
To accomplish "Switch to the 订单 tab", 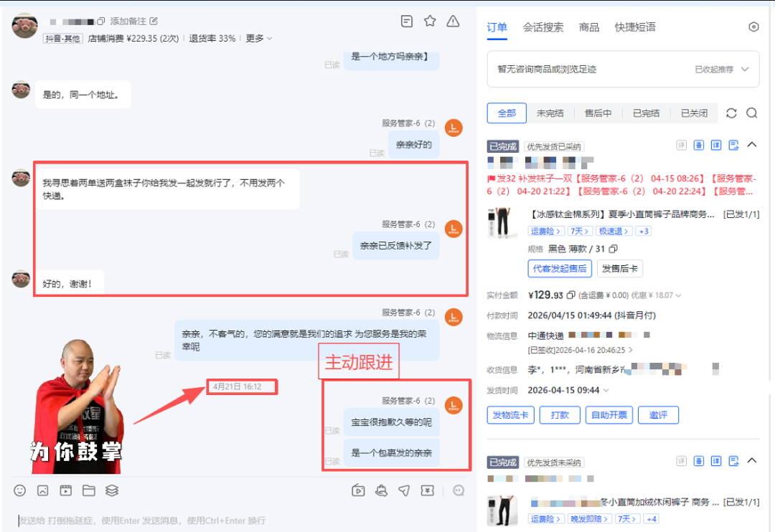I will point(497,27).
